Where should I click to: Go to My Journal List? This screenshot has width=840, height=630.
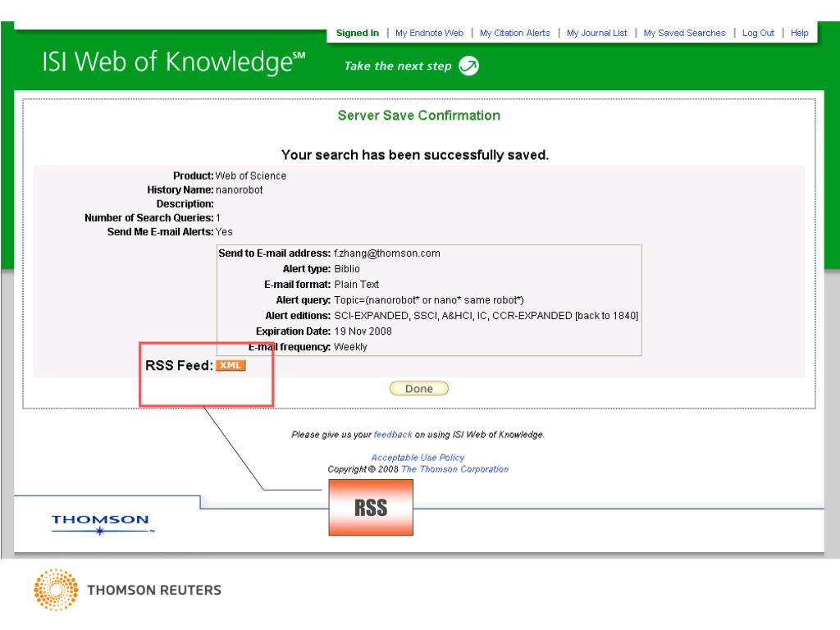pyautogui.click(x=597, y=33)
